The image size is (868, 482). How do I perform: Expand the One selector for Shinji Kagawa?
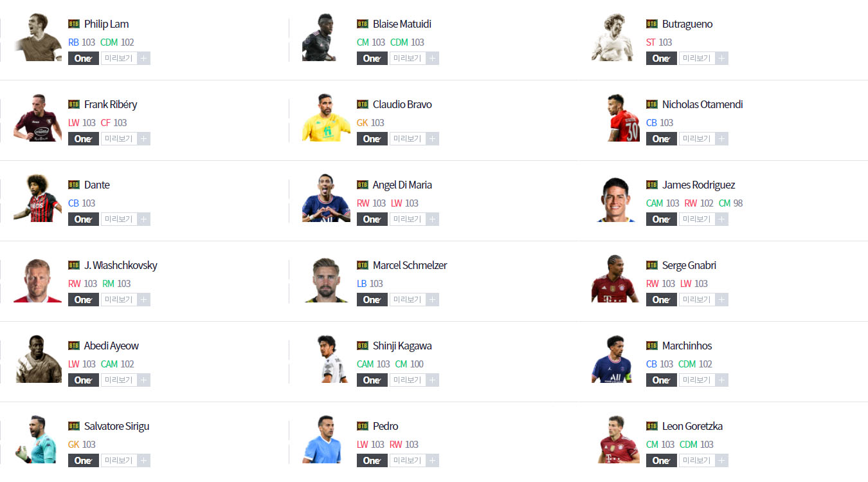372,380
